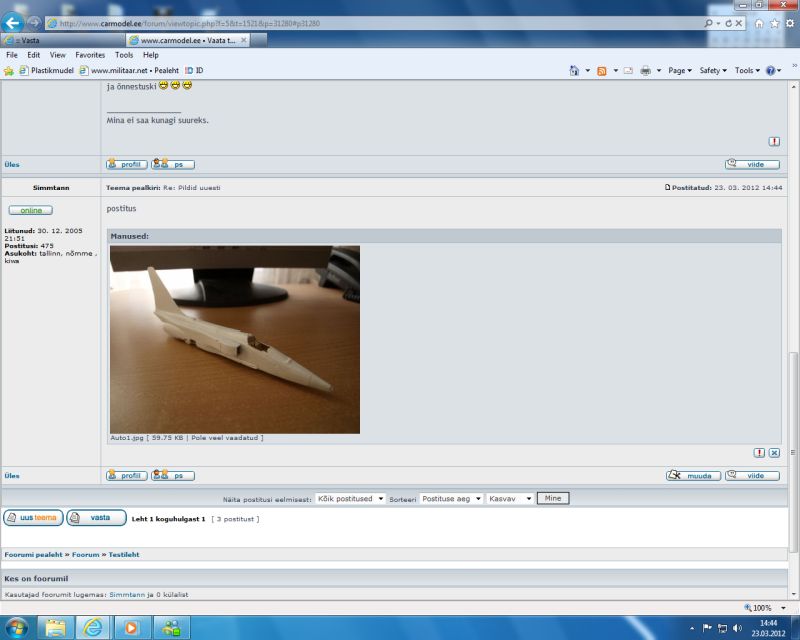Delete Simmtann's post using the X icon
The width and height of the screenshot is (800, 640).
774,453
